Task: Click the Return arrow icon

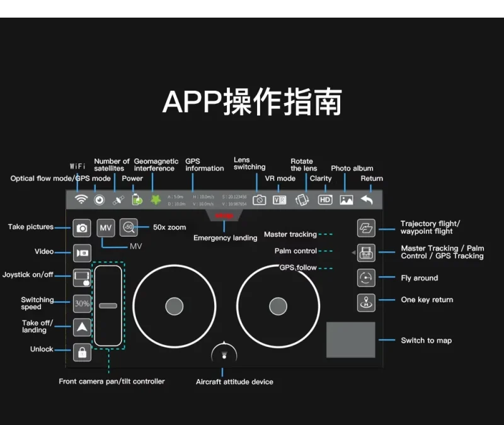Action: point(367,200)
